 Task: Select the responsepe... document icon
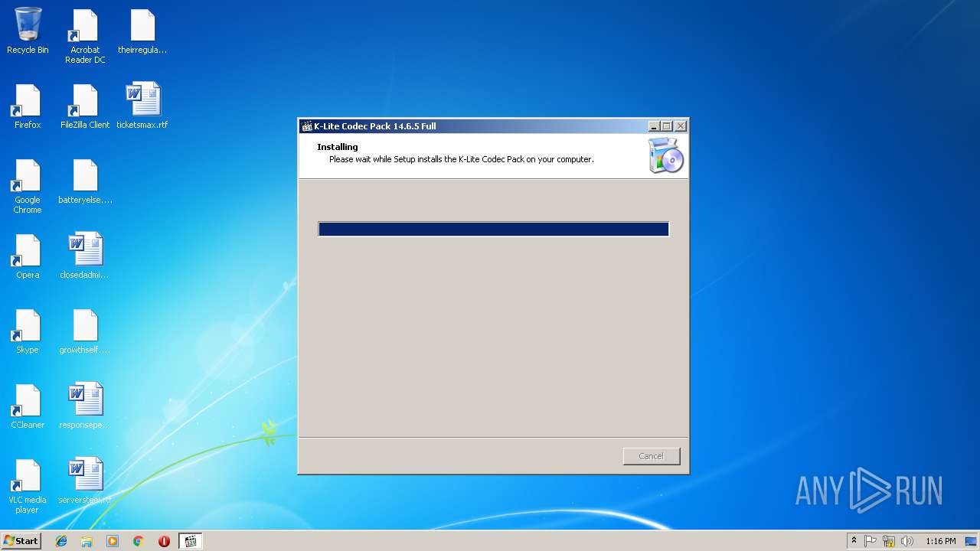[x=85, y=406]
